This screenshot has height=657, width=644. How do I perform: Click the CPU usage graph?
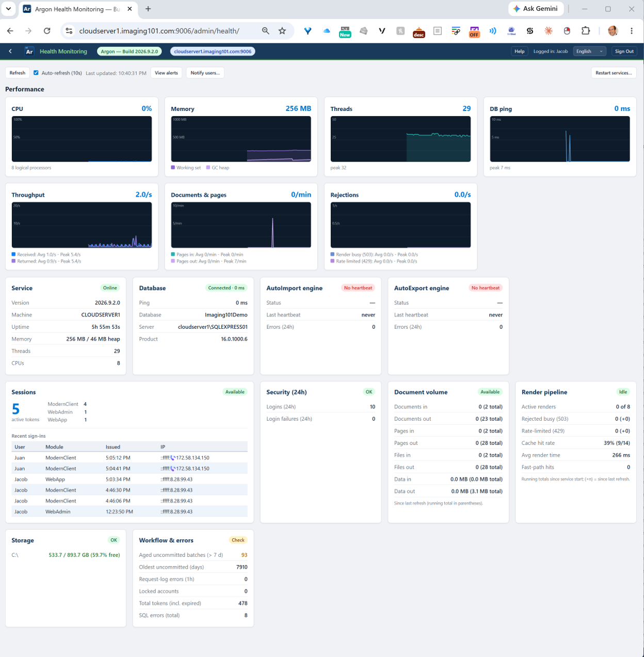coord(82,139)
